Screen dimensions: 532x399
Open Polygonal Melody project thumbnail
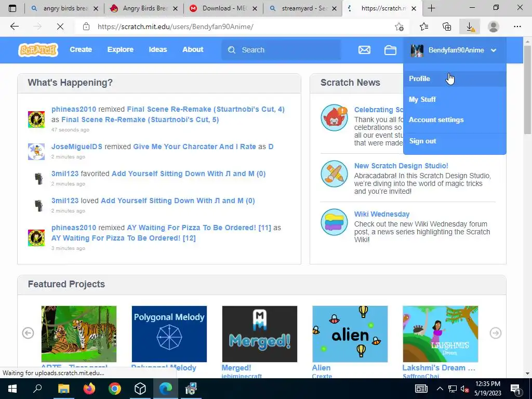169,334
